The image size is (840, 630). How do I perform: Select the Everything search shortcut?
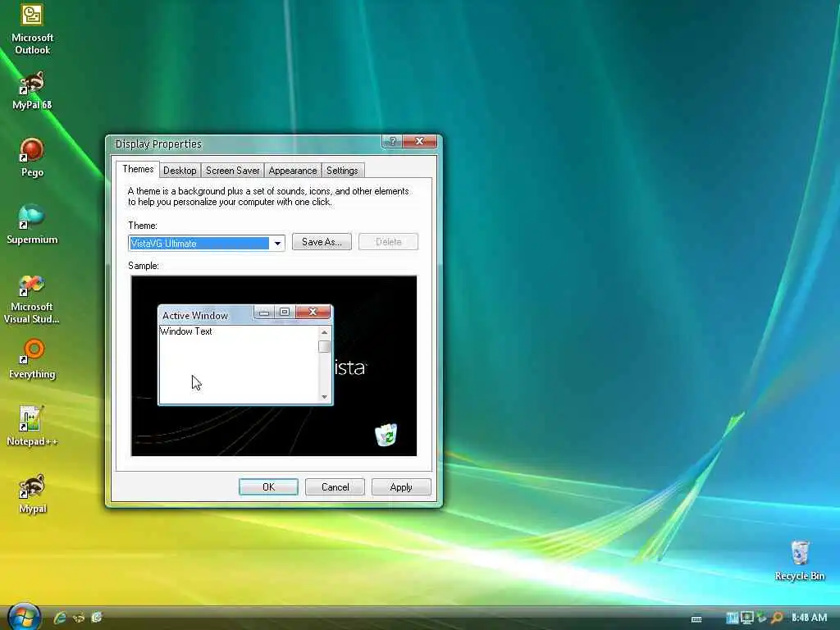click(32, 358)
